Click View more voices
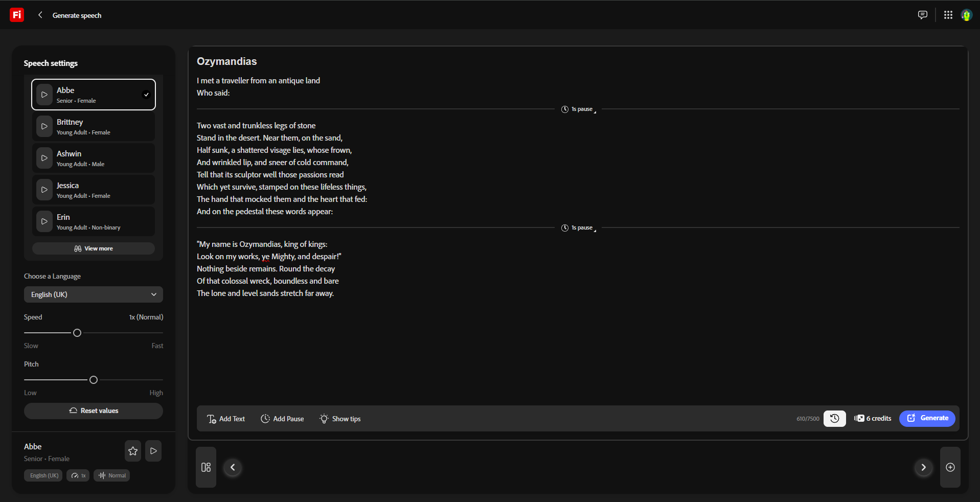This screenshot has height=502, width=980. click(x=94, y=248)
